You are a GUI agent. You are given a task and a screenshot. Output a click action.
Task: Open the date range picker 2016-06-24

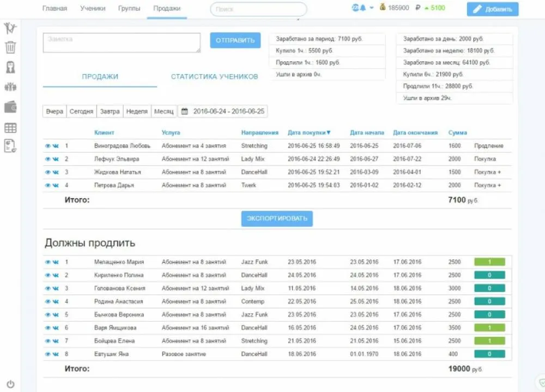coord(223,112)
